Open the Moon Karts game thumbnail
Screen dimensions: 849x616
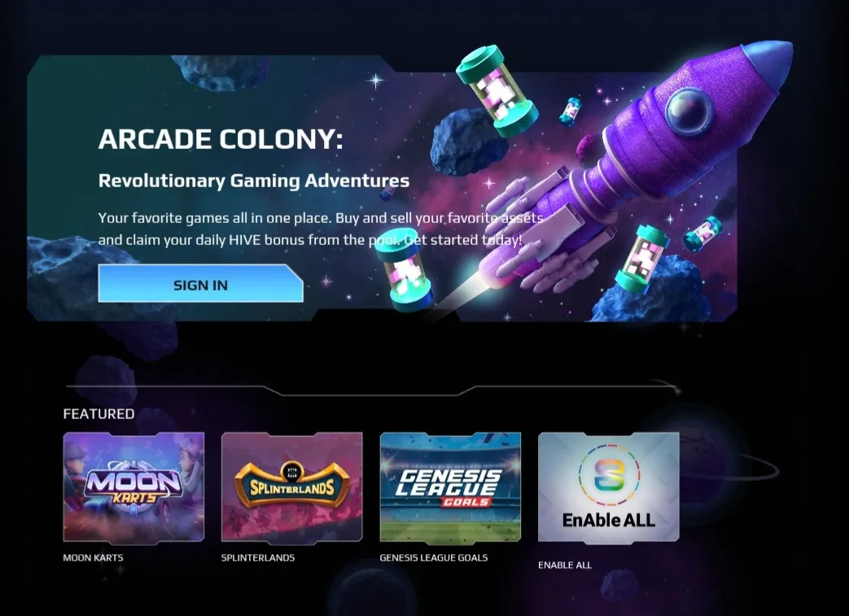(133, 487)
